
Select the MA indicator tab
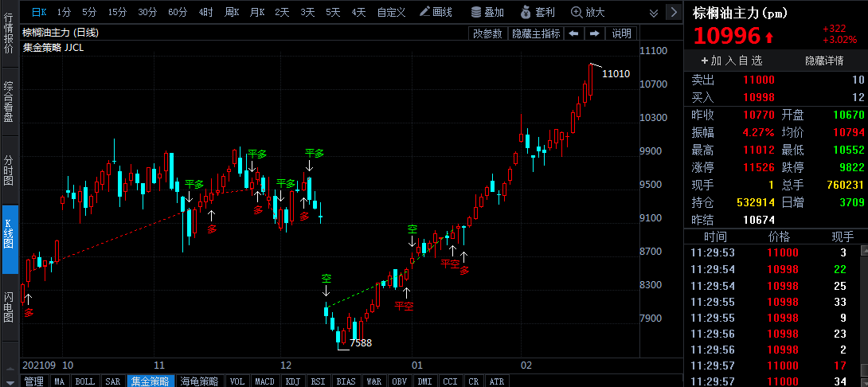coord(59,381)
